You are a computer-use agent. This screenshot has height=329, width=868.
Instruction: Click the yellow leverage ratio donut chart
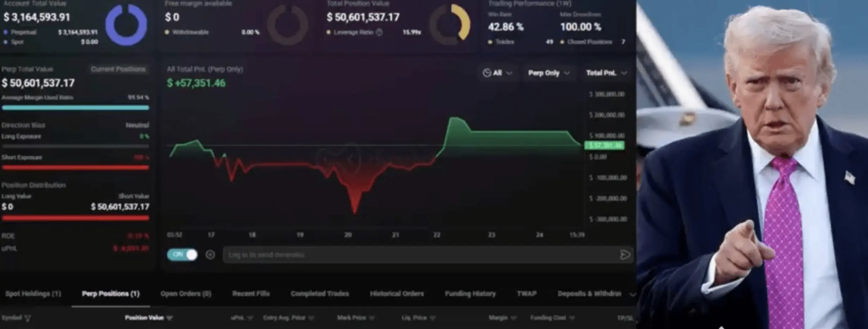tap(450, 25)
